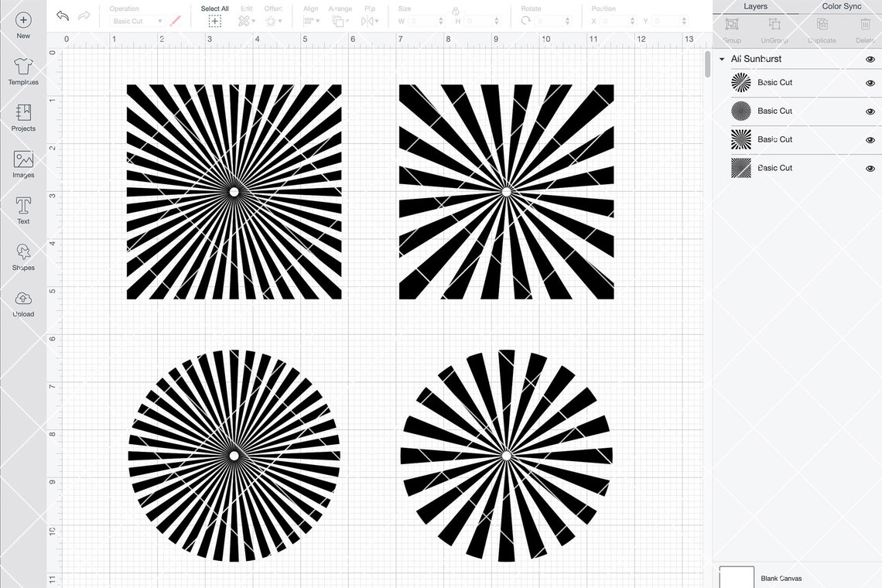Select the Text tool
Screen dimensions: 882x588
pyautogui.click(x=23, y=210)
